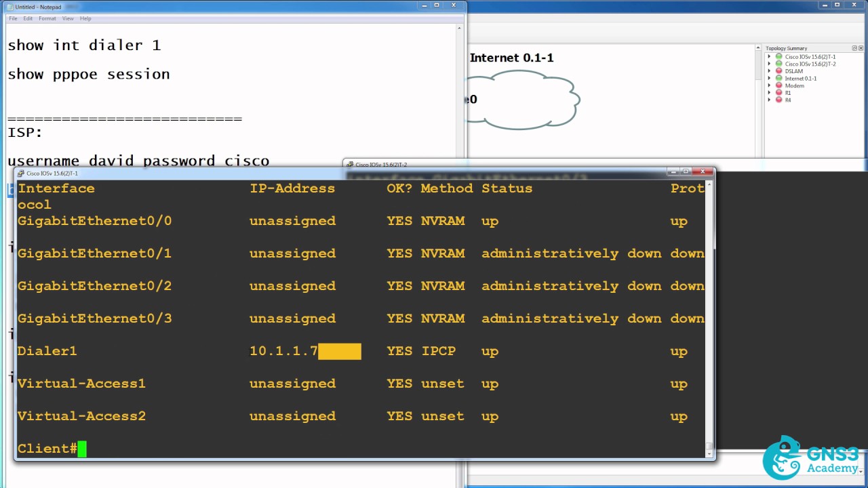Image resolution: width=868 pixels, height=488 pixels.
Task: Click red status icon next to DSLAM
Action: click(x=778, y=71)
